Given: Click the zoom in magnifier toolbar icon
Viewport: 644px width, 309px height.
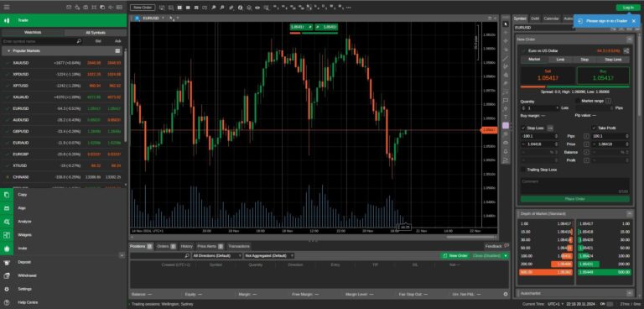Looking at the screenshot, I should pos(214,8).
